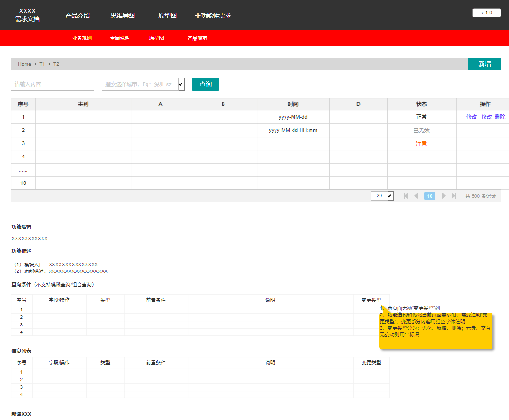Open the city selection combo box
Viewport: 509px width, 420px height.
point(143,84)
